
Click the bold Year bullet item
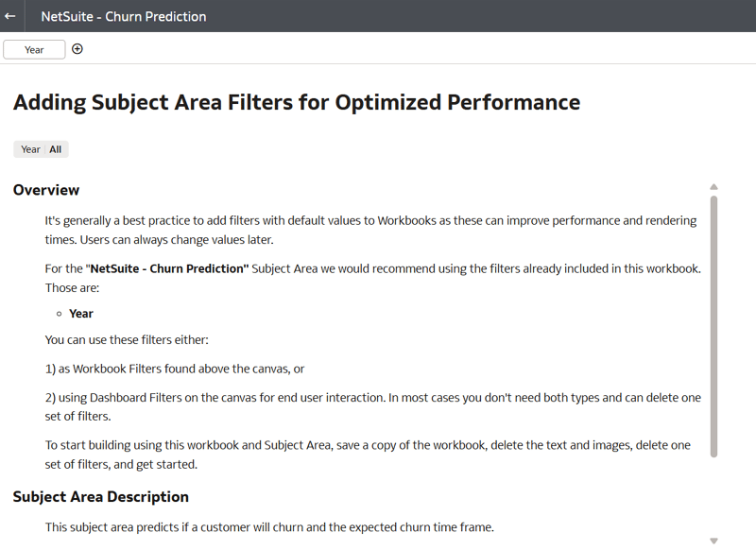(81, 313)
